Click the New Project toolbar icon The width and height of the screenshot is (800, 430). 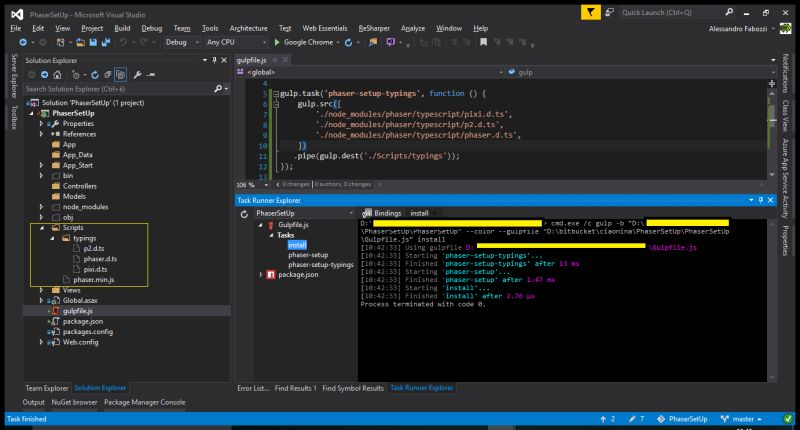(60, 42)
